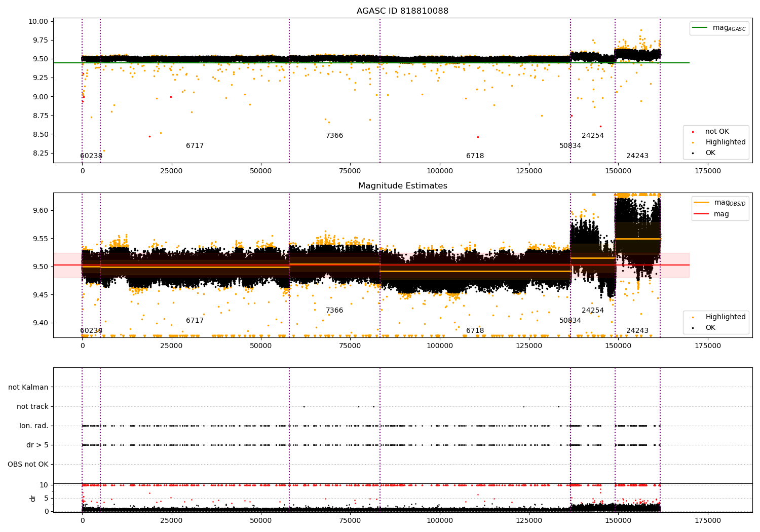Click the 5 tick on the dr axis
Screen dimensions: 760x532
coord(46,498)
